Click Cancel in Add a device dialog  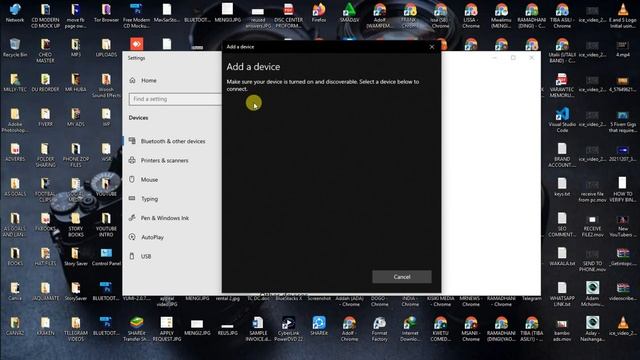tap(402, 277)
